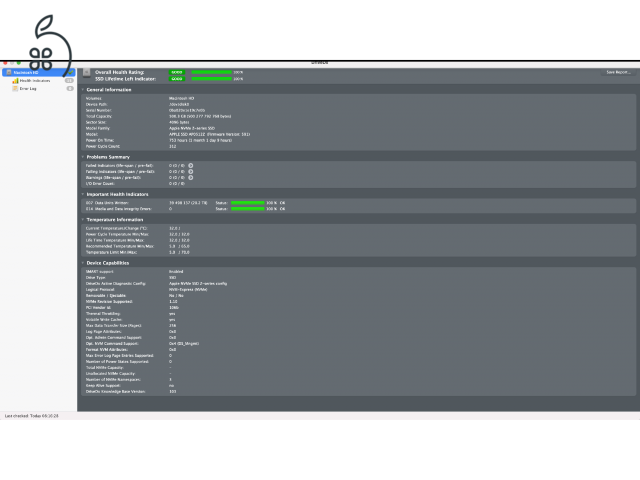This screenshot has width=640, height=480.
Task: Click the Save Report button
Action: coord(618,72)
